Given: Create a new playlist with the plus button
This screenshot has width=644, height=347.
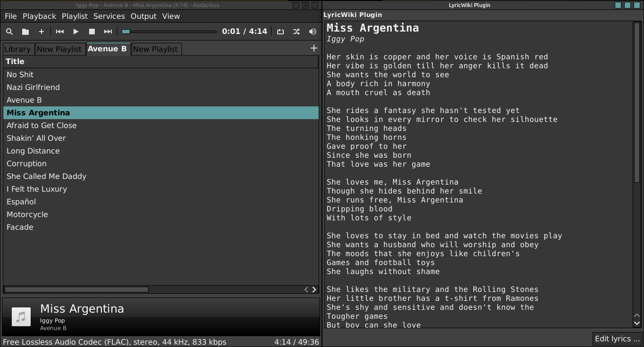Looking at the screenshot, I should (x=314, y=48).
